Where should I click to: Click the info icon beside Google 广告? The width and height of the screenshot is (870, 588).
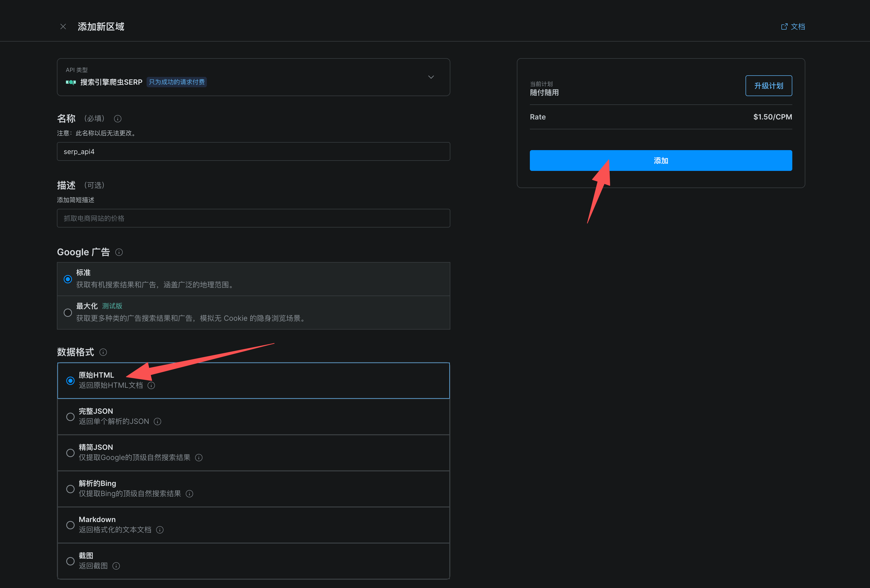tap(119, 252)
